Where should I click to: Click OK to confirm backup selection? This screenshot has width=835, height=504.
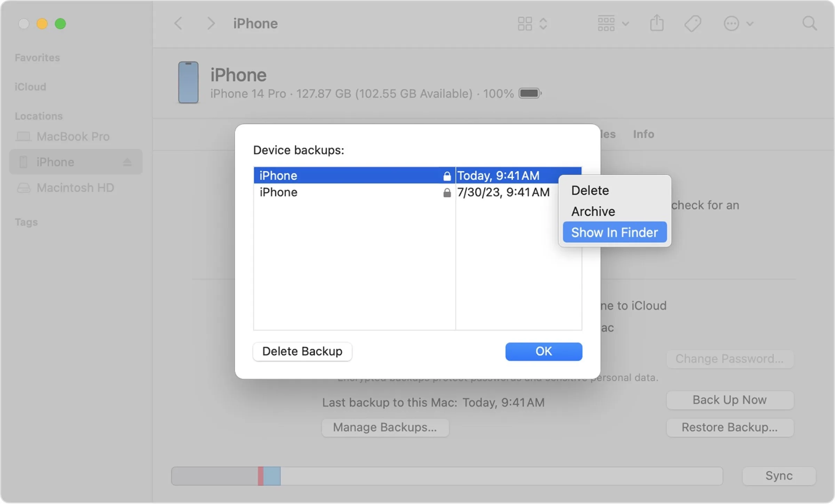point(544,351)
